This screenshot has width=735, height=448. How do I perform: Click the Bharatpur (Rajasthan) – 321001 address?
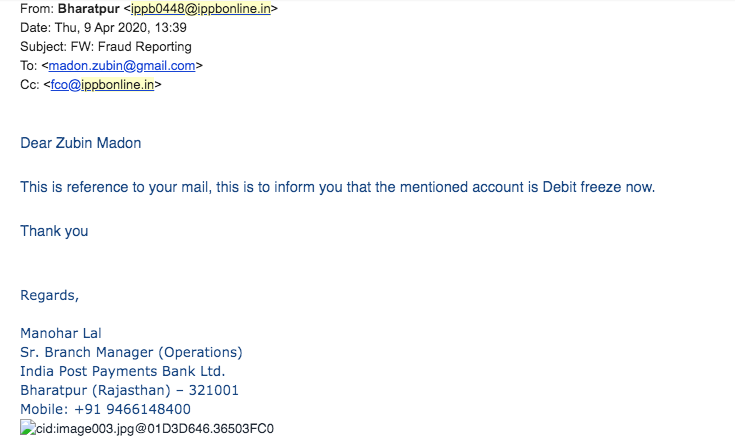129,390
